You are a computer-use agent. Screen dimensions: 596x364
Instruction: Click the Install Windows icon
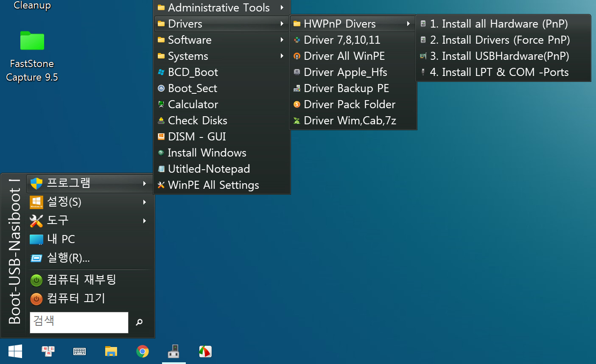pyautogui.click(x=161, y=153)
